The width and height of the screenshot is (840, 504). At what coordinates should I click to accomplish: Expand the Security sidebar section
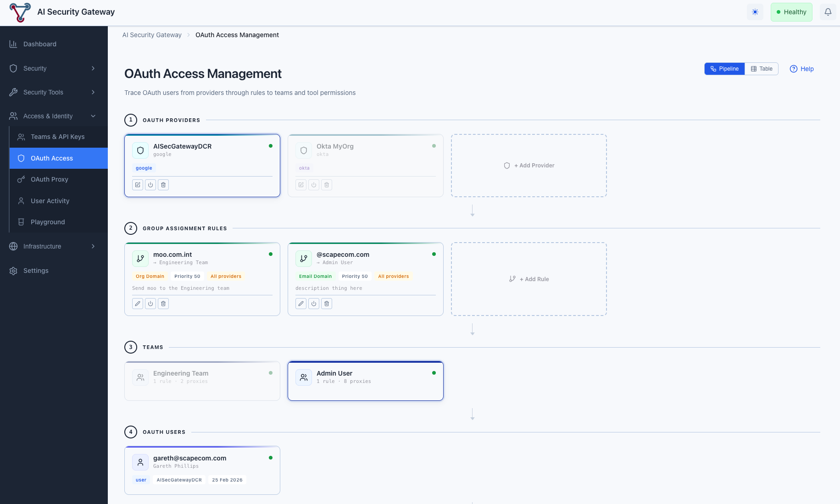(35, 68)
